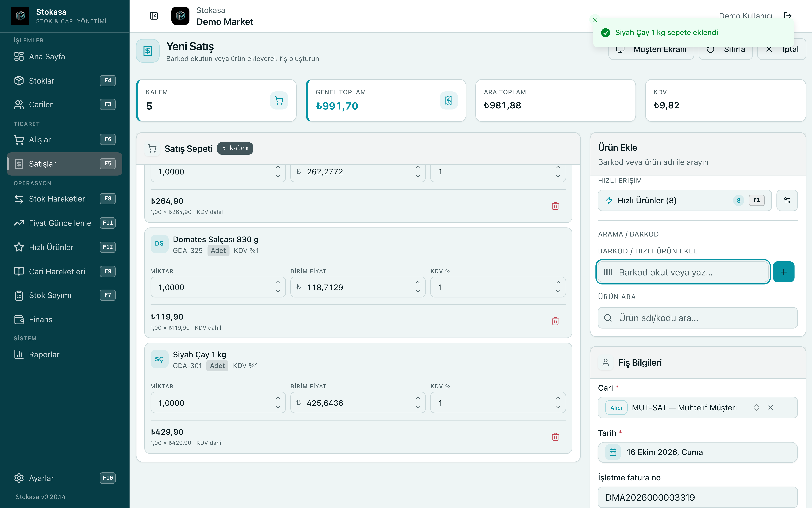Image resolution: width=812 pixels, height=508 pixels.
Task: Click the Ürün adı/kodu search field
Action: click(x=698, y=318)
